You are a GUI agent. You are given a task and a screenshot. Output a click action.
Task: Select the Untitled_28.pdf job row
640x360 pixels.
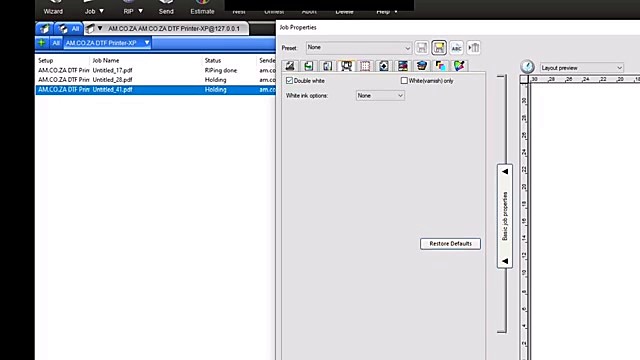[x=156, y=80]
